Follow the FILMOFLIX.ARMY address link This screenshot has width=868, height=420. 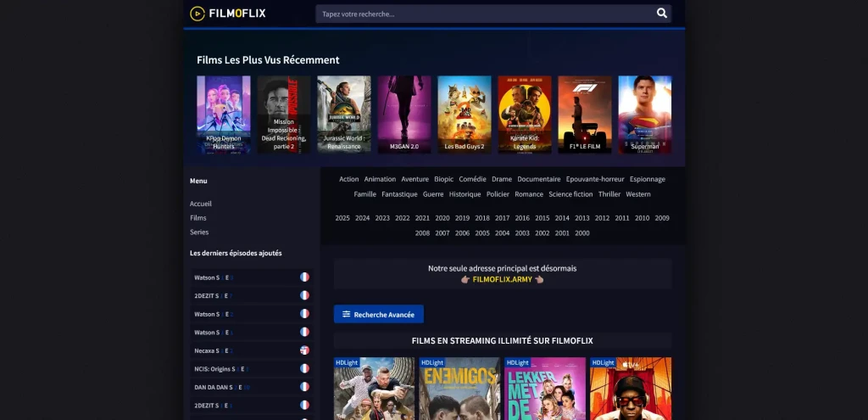pos(502,279)
